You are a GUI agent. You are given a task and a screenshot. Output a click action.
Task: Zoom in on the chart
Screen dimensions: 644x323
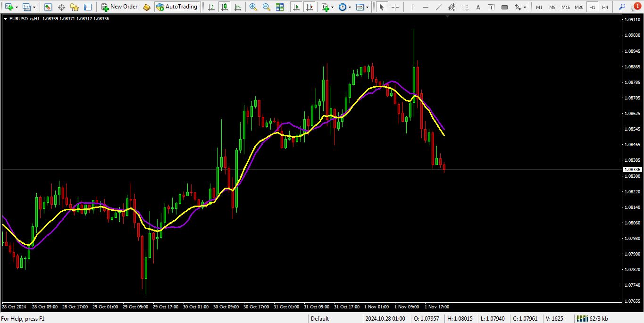pyautogui.click(x=253, y=7)
